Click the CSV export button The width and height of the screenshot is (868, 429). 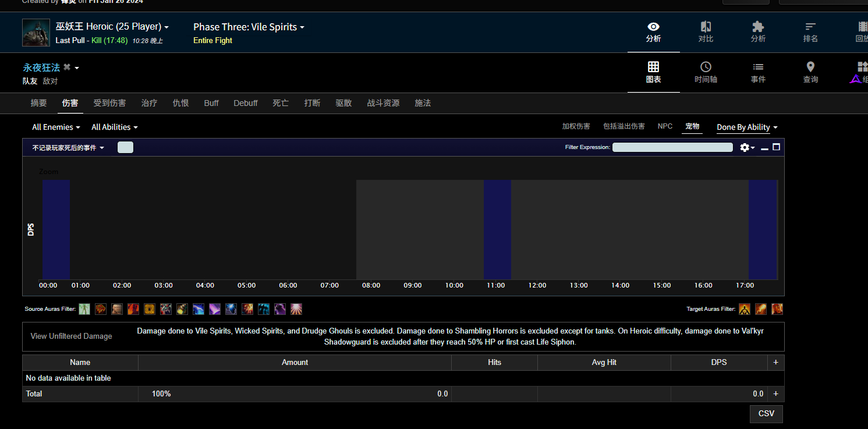tap(766, 414)
